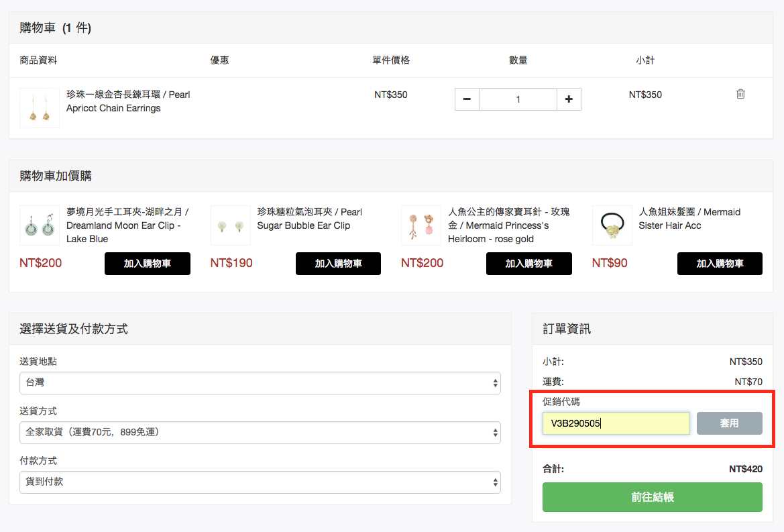
Task: Click Mermaid Sister Hair Acc image
Action: [x=612, y=225]
